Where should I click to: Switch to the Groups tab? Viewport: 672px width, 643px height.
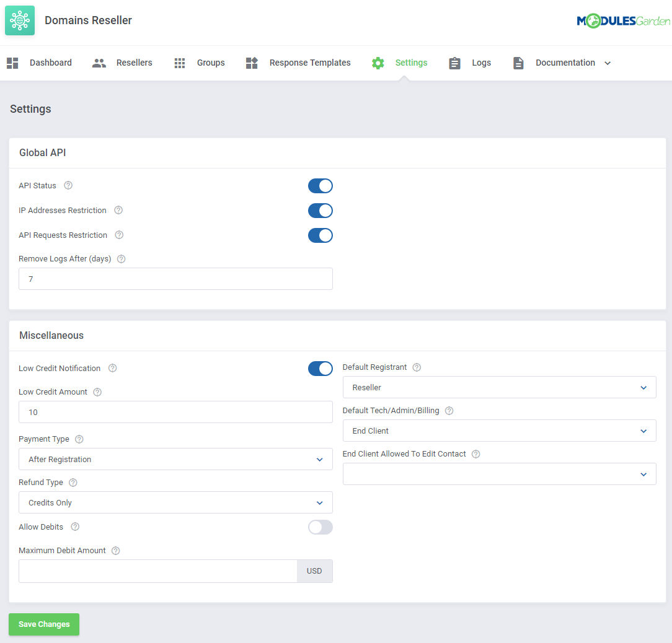pyautogui.click(x=211, y=63)
